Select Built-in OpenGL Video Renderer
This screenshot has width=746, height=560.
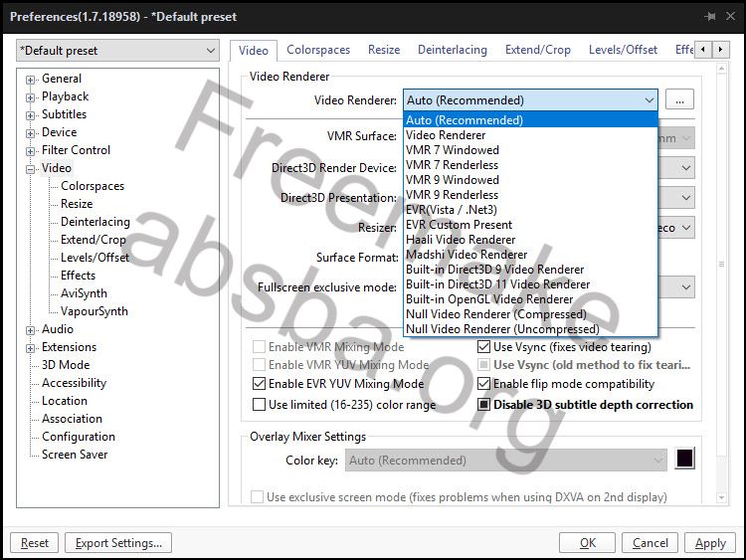point(530,298)
